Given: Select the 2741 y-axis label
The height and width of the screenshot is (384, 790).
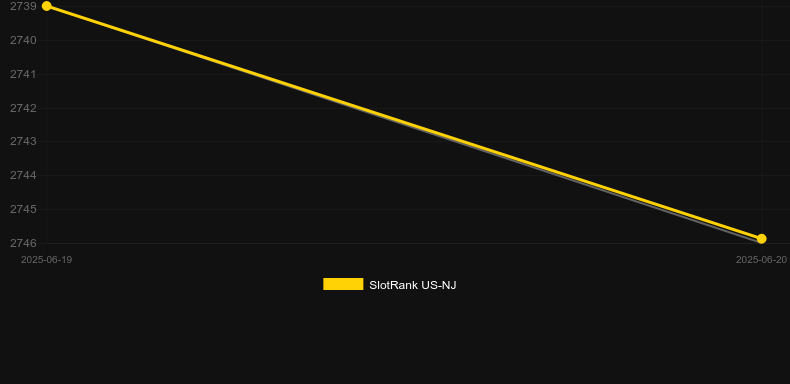Looking at the screenshot, I should [23, 74].
